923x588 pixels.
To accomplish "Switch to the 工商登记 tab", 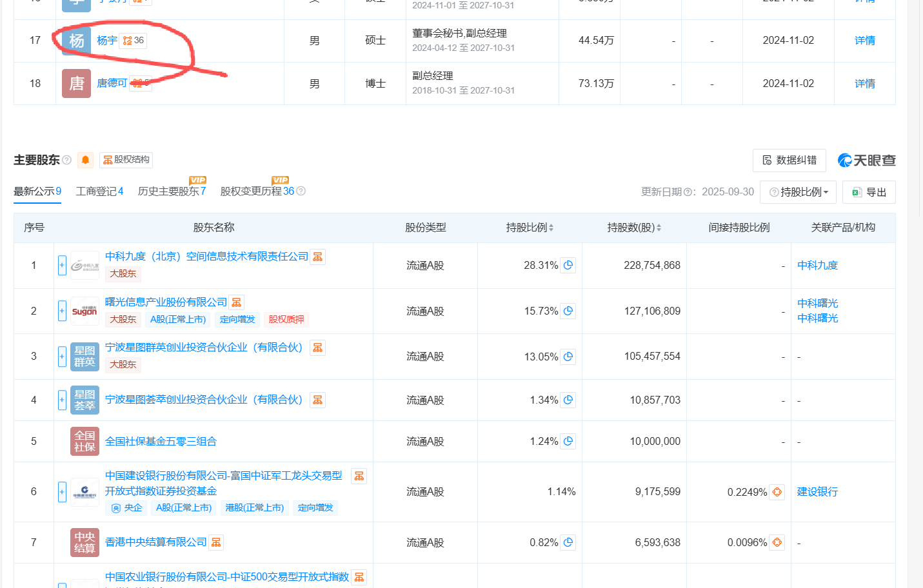I will (x=99, y=191).
